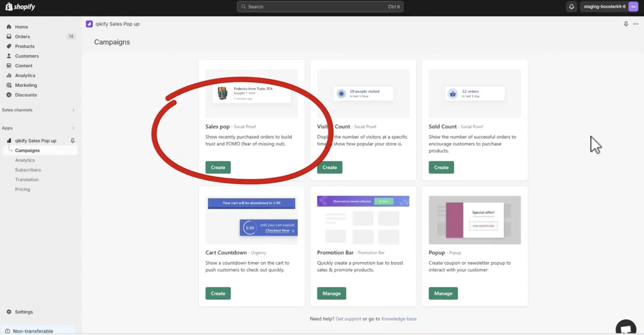644x335 pixels.
Task: Open the Orders page
Action: tap(22, 37)
